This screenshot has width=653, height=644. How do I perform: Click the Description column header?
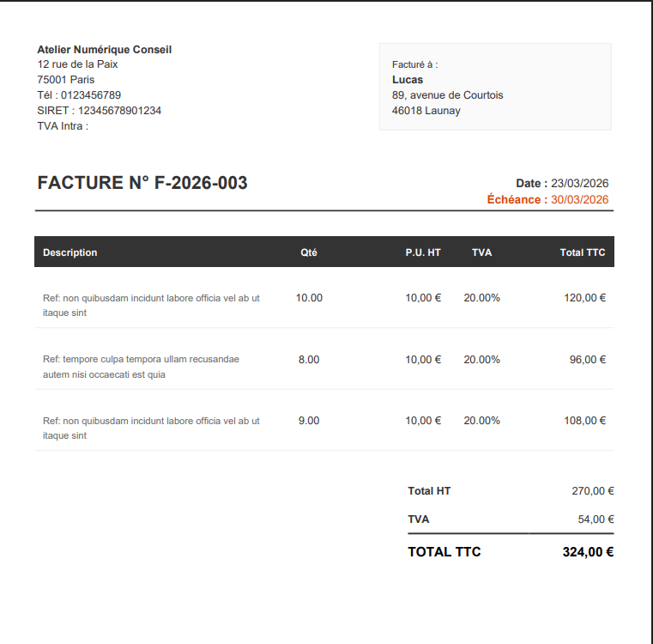point(70,252)
